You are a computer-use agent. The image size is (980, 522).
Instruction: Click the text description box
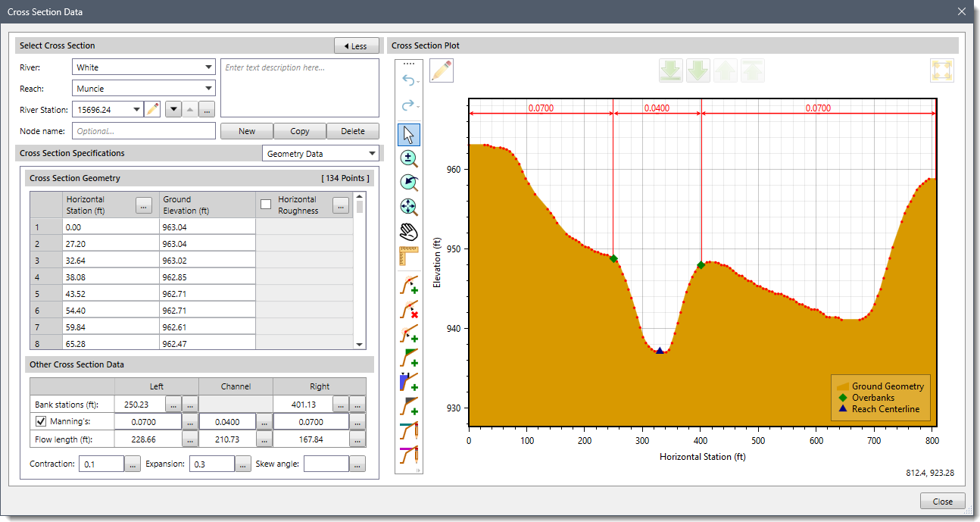point(300,88)
